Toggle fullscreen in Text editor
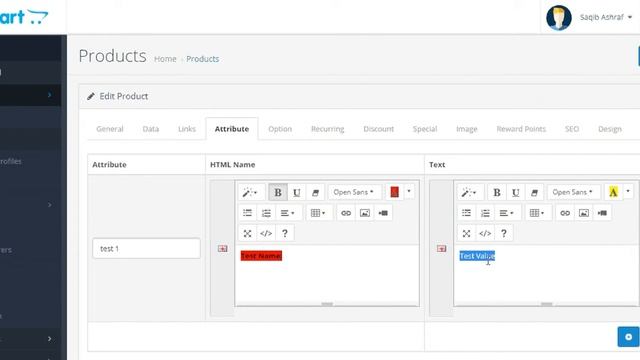Screen dimensions: 640x360 pyautogui.click(x=467, y=233)
